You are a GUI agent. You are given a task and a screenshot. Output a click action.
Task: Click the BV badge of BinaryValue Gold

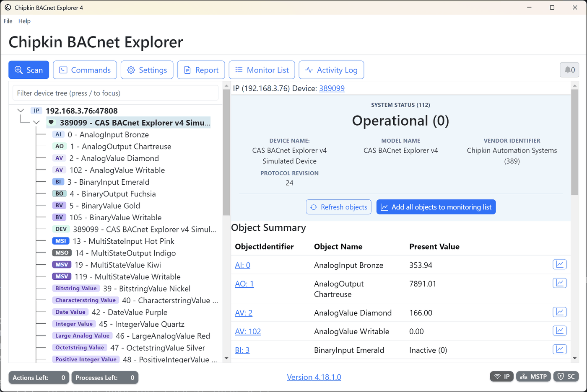point(59,205)
